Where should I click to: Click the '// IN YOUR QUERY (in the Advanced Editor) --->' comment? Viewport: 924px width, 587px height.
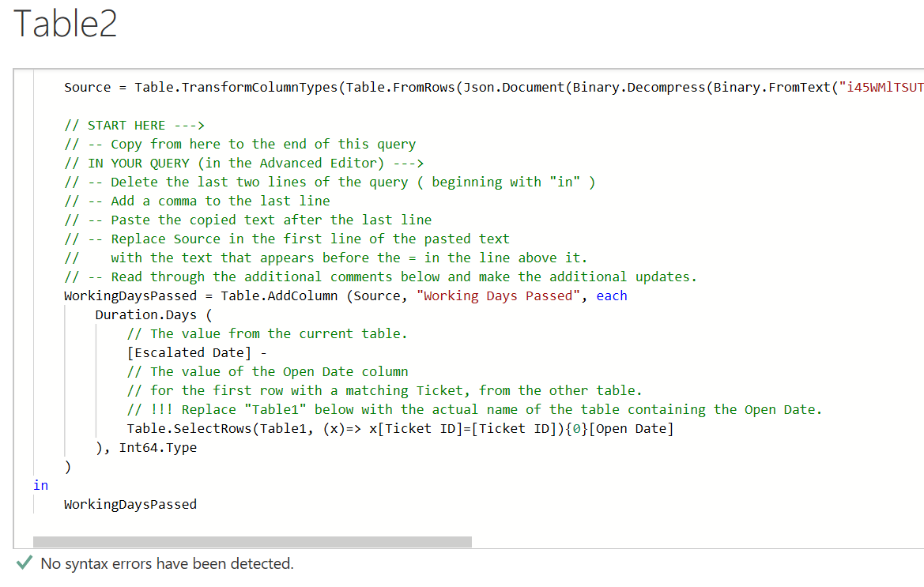pyautogui.click(x=244, y=163)
